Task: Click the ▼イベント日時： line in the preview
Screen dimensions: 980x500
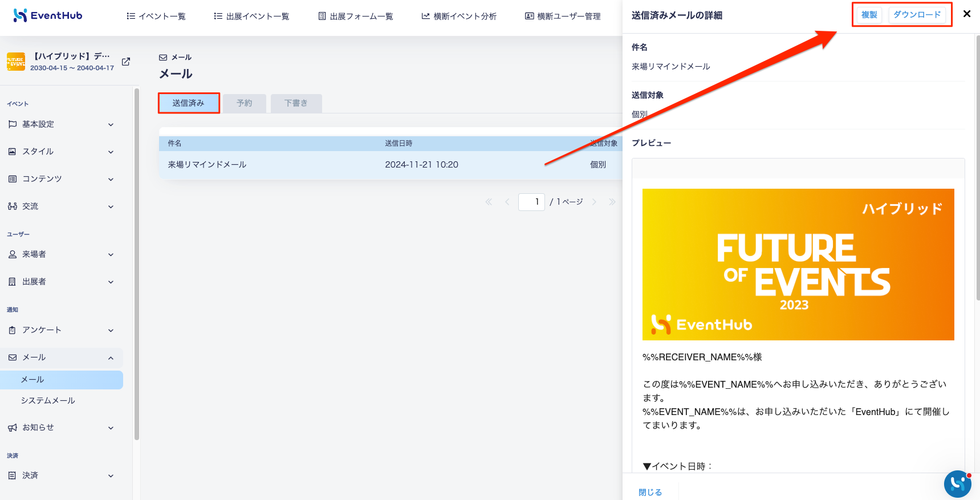Action: (678, 466)
